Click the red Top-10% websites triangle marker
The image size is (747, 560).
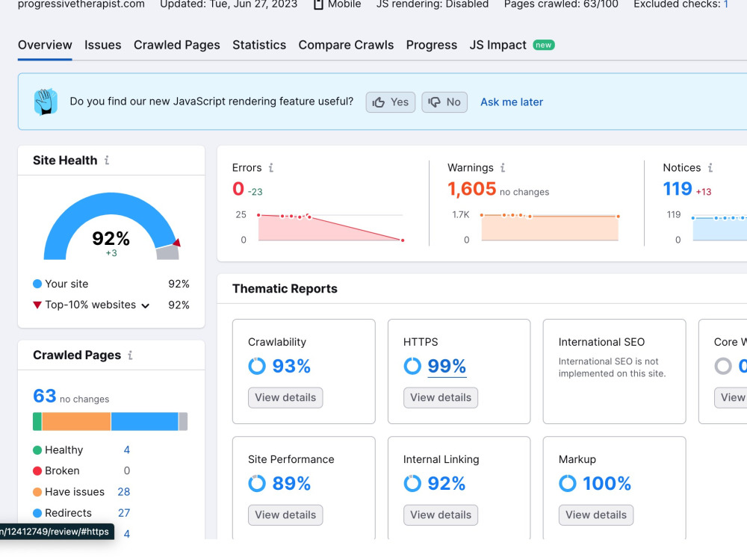(37, 305)
